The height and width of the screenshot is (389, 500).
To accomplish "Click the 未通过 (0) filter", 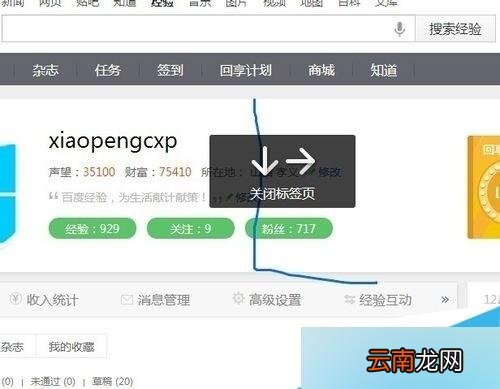I will tap(53, 381).
